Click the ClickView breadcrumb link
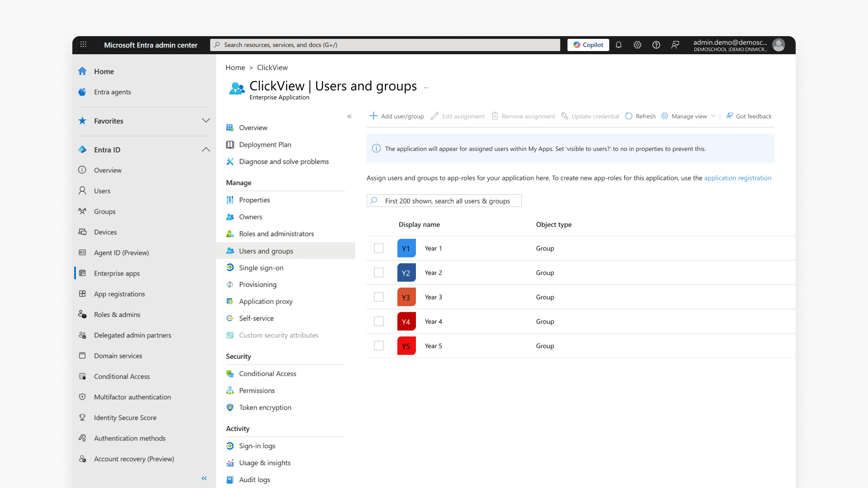This screenshot has height=488, width=868. point(272,67)
